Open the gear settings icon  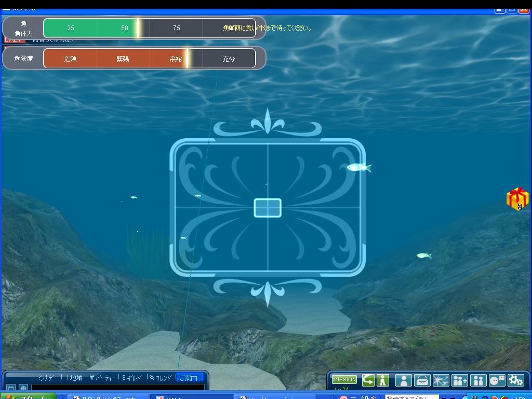click(x=515, y=380)
